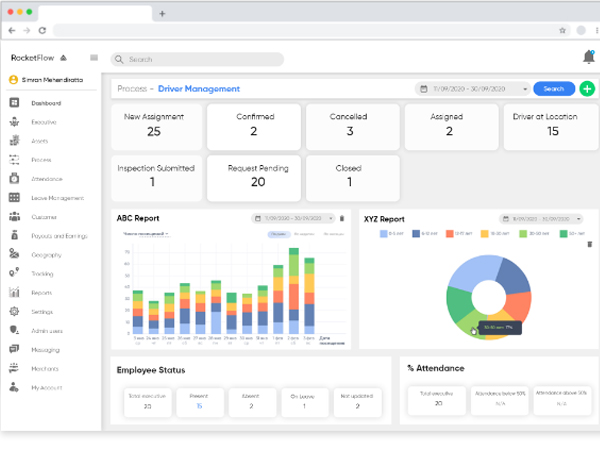Open the Assigned status card
The height and width of the screenshot is (450, 600).
[452, 127]
